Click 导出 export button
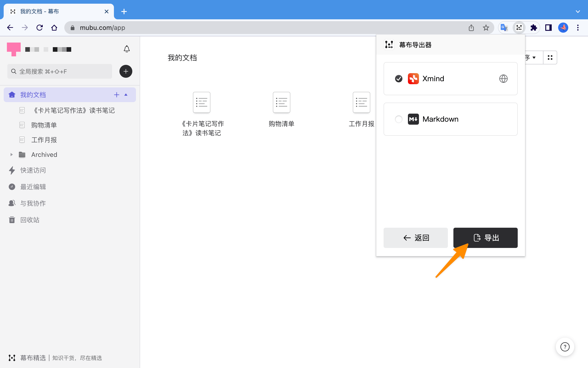The height and width of the screenshot is (368, 588). pyautogui.click(x=486, y=238)
